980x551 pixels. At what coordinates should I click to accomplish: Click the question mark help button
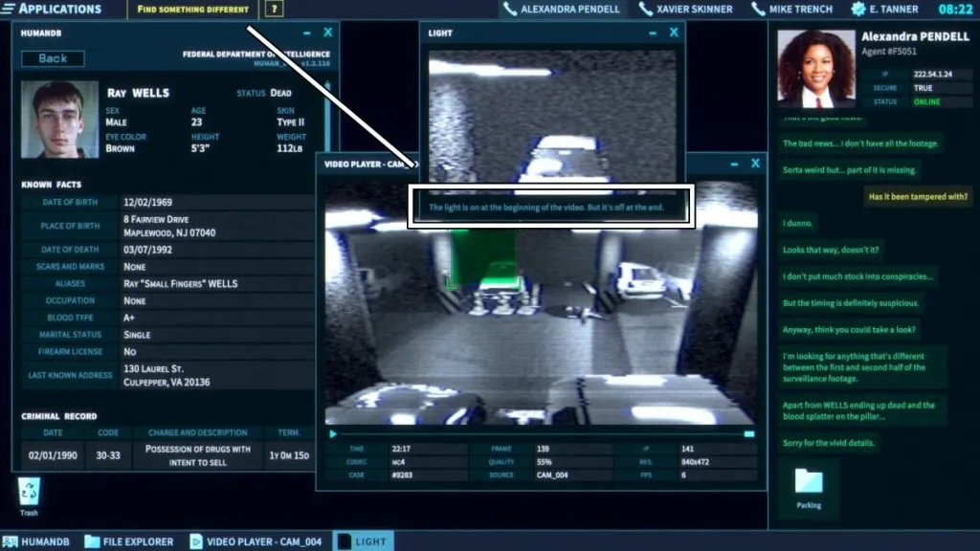pyautogui.click(x=274, y=10)
